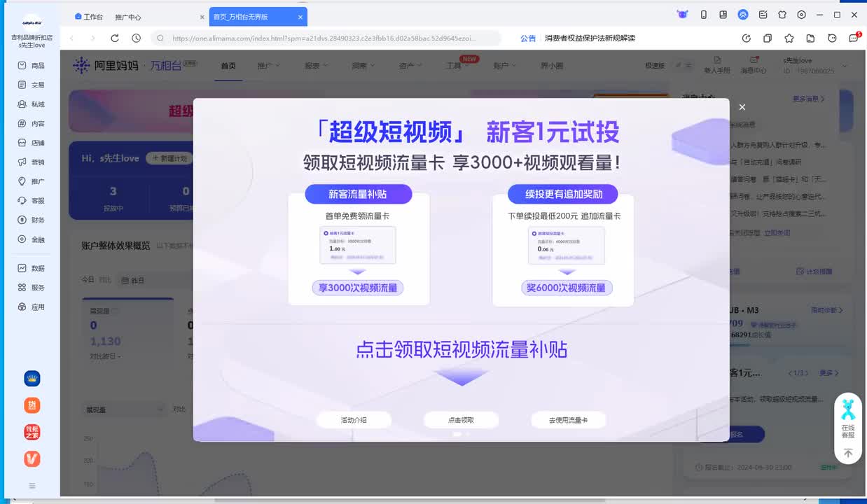Click the robot face icon in toolbar

click(832, 38)
